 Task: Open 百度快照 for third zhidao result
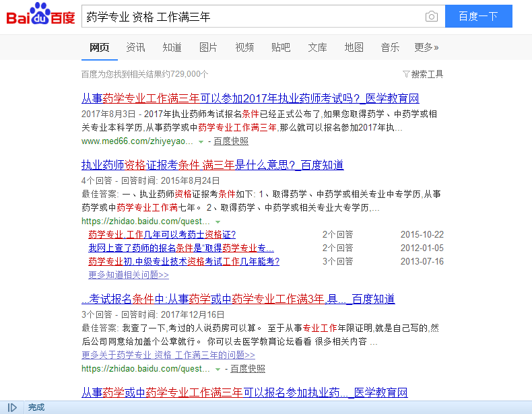click(248, 369)
